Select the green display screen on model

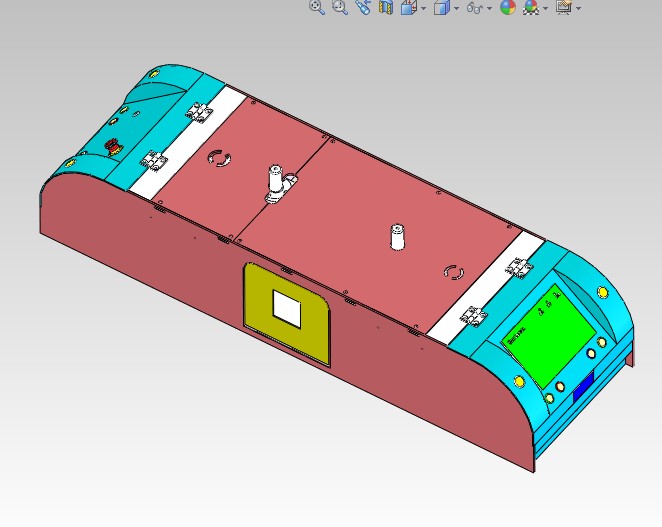(x=549, y=336)
